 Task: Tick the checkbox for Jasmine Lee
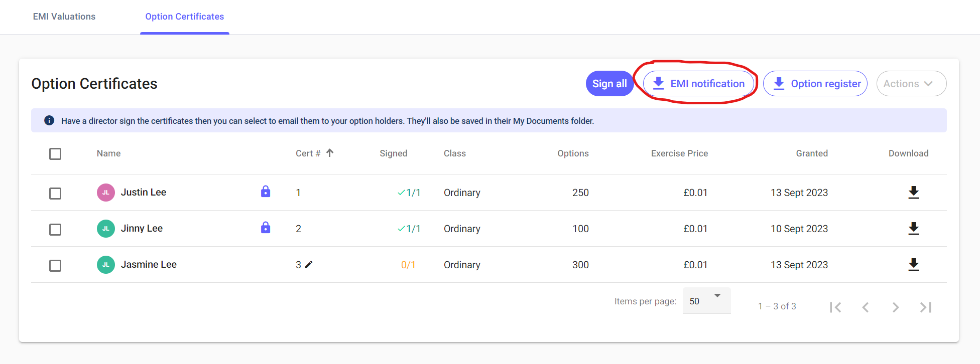tap(55, 265)
